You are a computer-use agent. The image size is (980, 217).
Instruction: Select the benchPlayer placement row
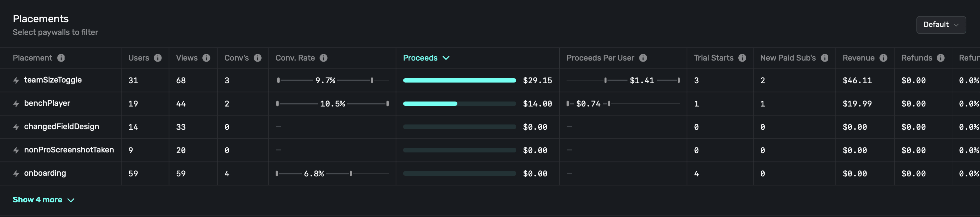click(x=47, y=103)
